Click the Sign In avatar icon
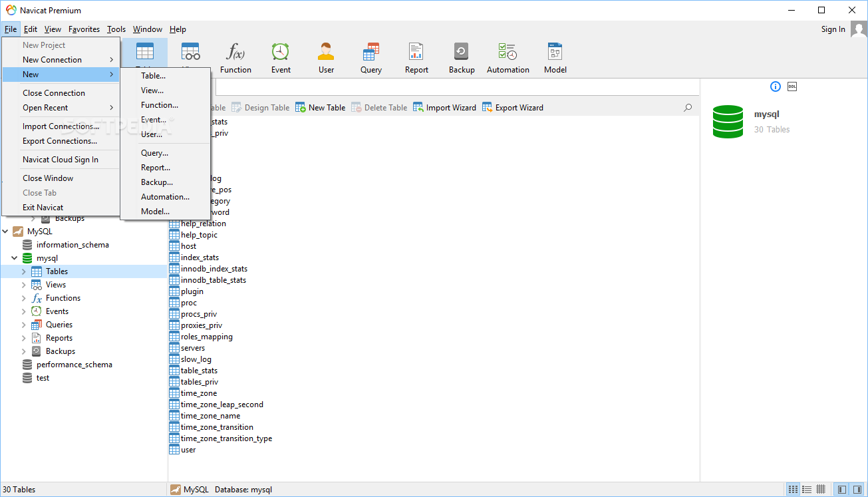Viewport: 868px width, 497px height. click(x=859, y=29)
